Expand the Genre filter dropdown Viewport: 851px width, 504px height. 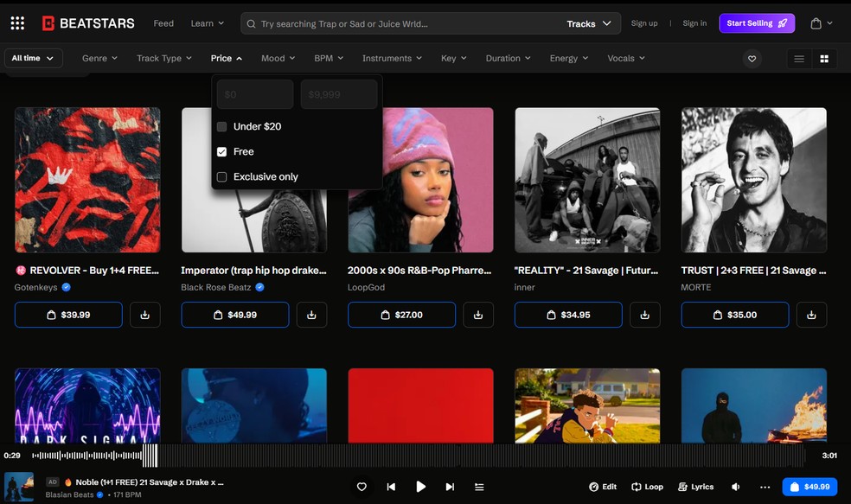(x=100, y=59)
